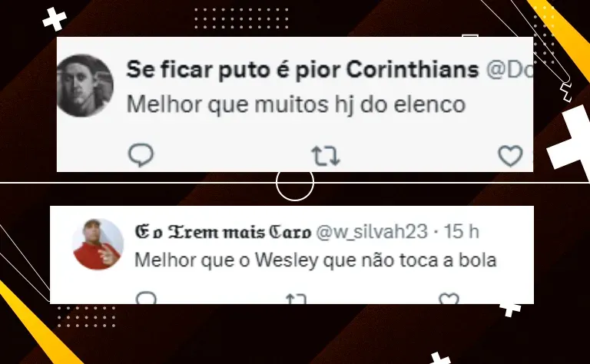Viewport: 590px width, 364px height.
Task: Click reply icon under the Wesley tweet
Action: coord(146,298)
